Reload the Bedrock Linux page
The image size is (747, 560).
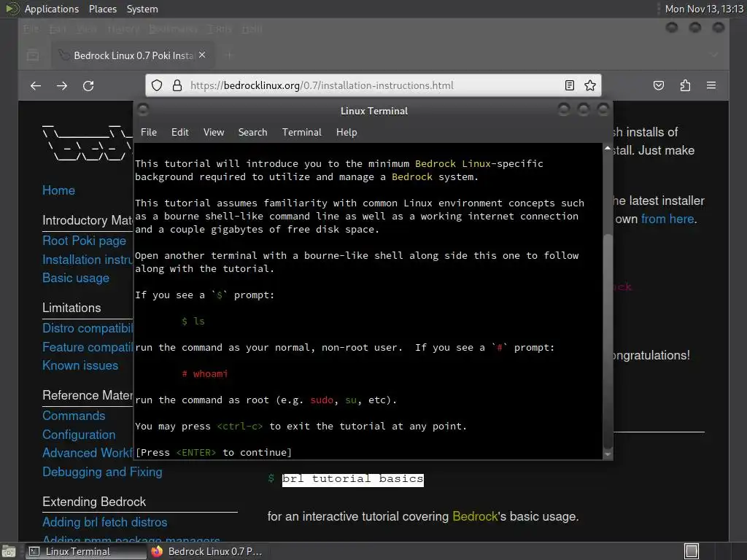pos(88,86)
